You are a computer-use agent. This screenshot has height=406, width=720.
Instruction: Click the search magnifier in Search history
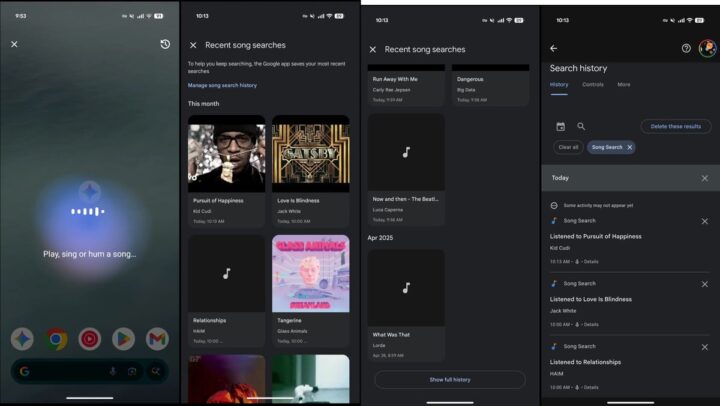pyautogui.click(x=581, y=126)
